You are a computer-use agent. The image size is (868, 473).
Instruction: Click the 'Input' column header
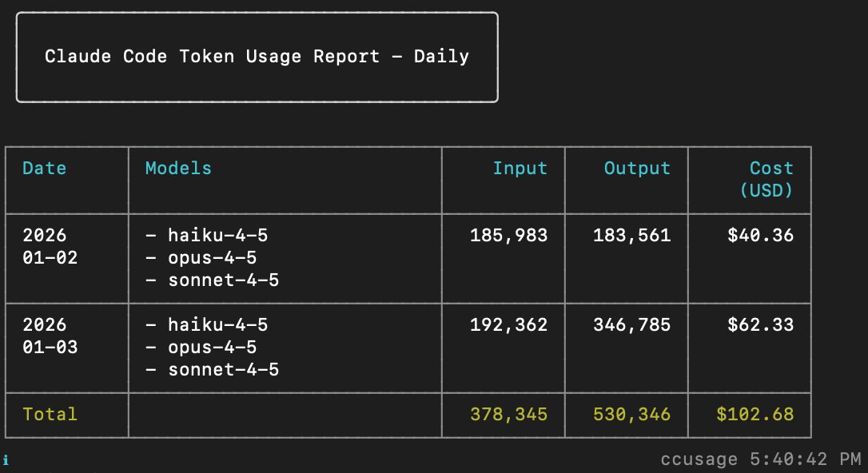(520, 168)
